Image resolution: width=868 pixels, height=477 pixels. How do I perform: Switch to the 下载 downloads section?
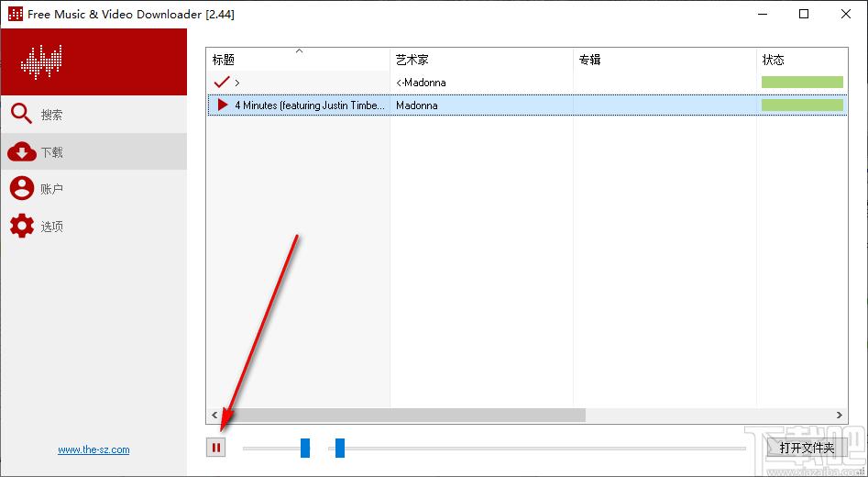tap(93, 151)
